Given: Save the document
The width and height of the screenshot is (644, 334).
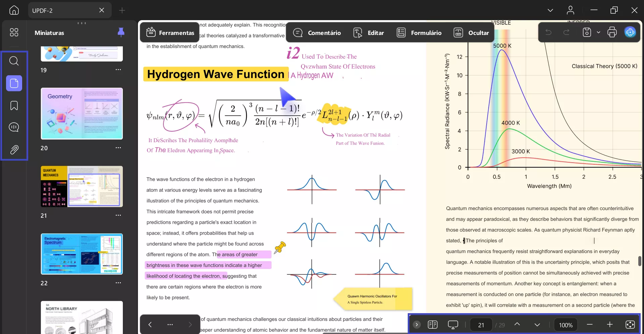Looking at the screenshot, I should [587, 32].
